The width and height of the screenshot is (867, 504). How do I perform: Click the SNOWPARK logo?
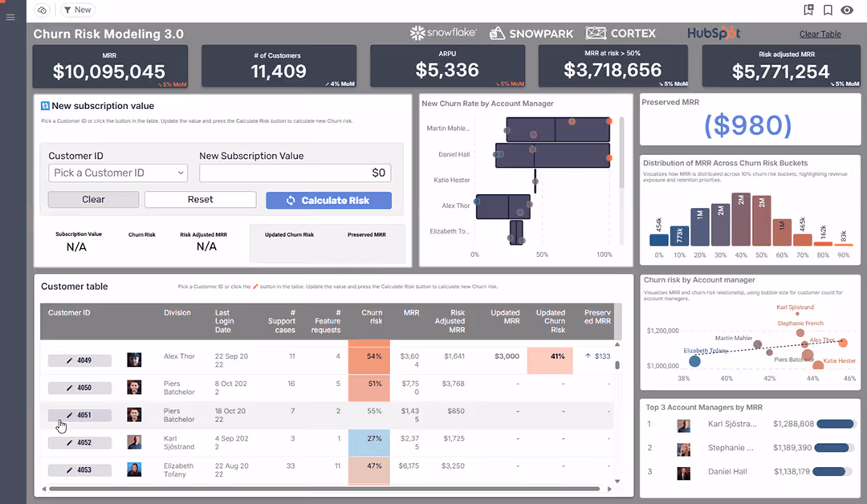531,34
